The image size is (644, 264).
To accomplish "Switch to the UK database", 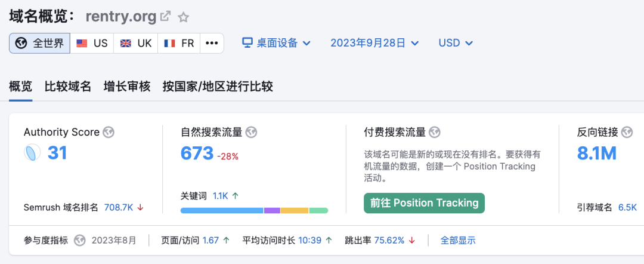I will click(x=136, y=43).
